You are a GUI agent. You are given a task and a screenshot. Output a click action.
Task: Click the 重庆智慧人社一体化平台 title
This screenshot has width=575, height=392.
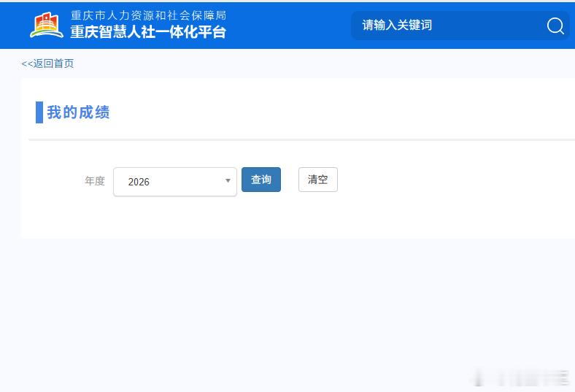coord(148,32)
